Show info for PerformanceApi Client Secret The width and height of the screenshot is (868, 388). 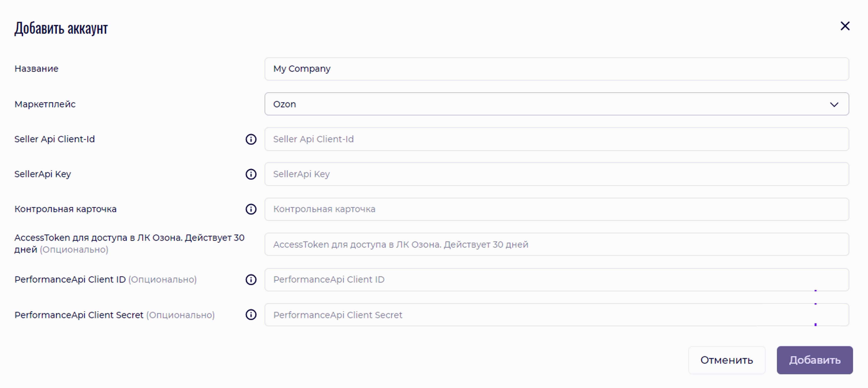251,315
